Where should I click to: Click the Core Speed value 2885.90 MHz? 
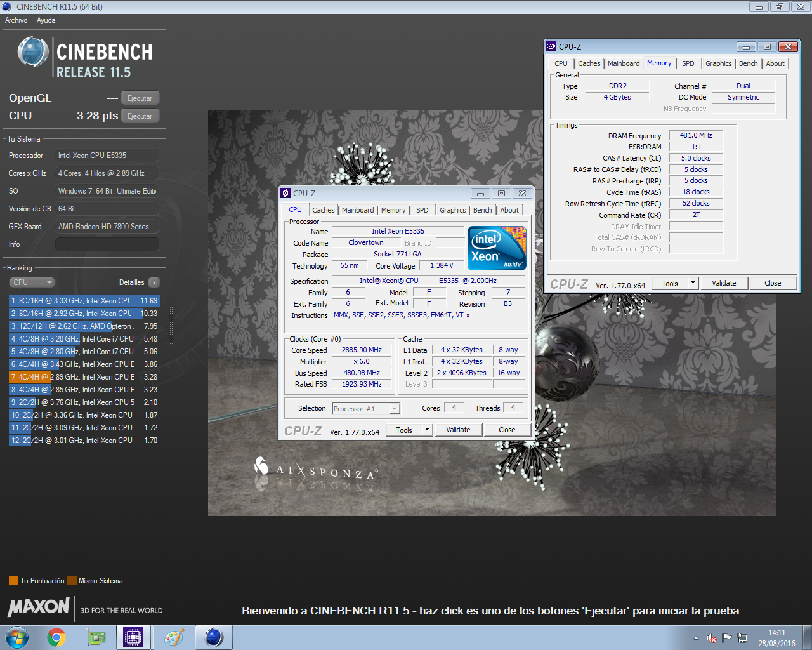click(362, 350)
